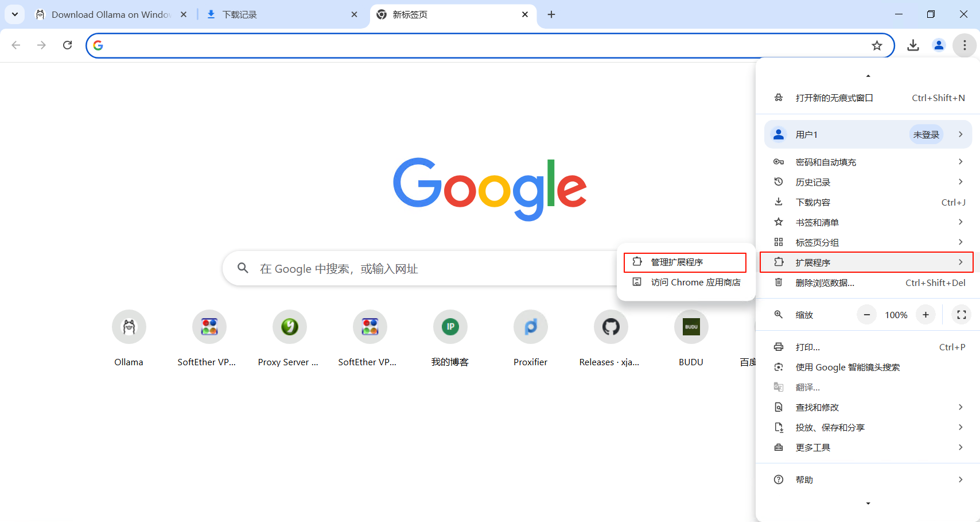The image size is (980, 522).
Task: Click the user profile avatar icon
Action: (x=939, y=45)
